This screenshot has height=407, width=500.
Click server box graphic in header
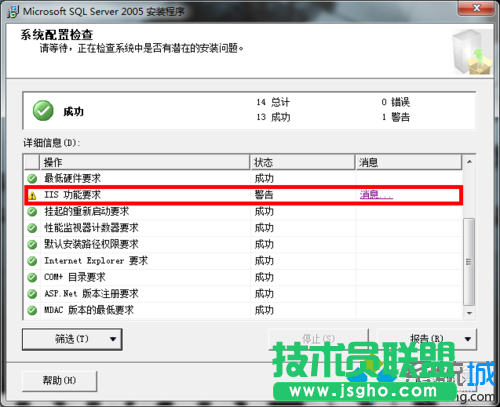[472, 52]
